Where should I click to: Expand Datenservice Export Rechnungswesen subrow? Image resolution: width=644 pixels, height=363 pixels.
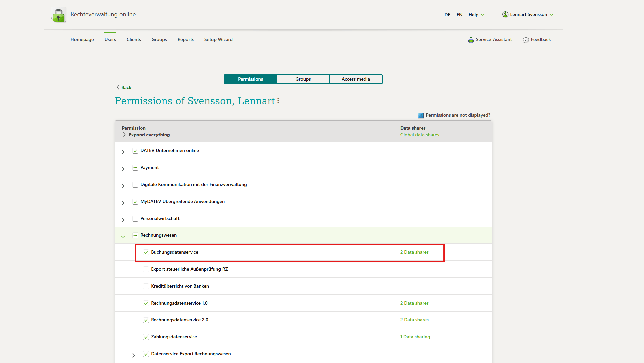click(x=134, y=355)
